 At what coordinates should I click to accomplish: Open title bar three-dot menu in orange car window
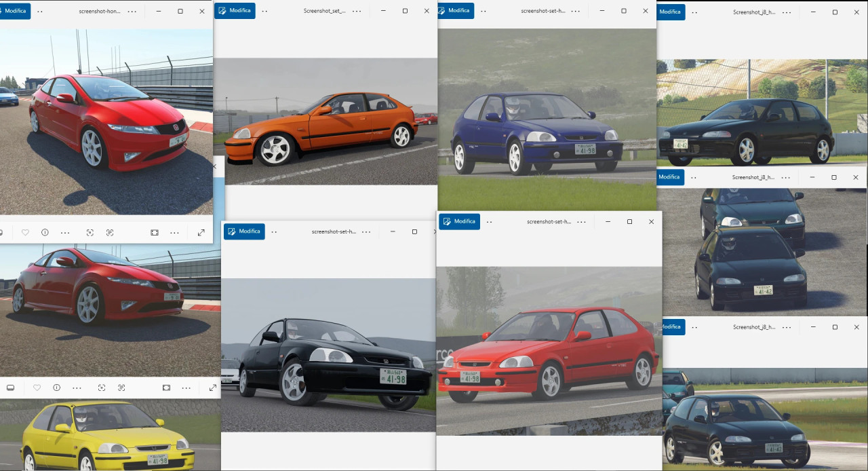pyautogui.click(x=357, y=12)
